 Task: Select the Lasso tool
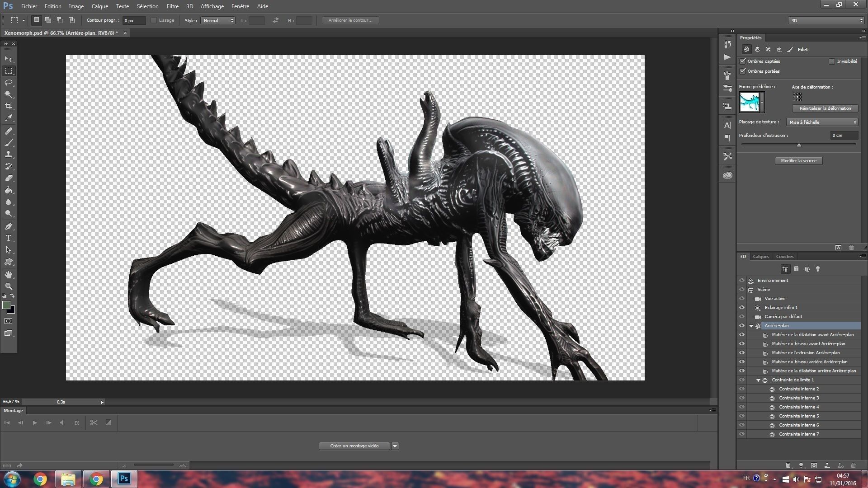click(9, 83)
